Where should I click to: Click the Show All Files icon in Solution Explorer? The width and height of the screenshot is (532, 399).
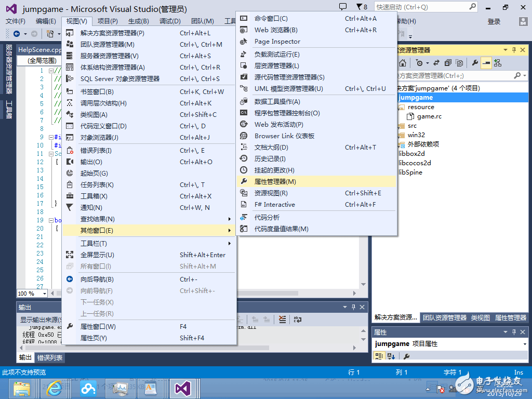459,62
